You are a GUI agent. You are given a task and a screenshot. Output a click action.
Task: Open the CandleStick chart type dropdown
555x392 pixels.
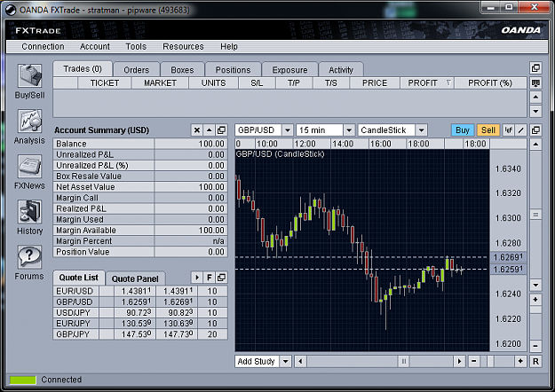point(421,130)
